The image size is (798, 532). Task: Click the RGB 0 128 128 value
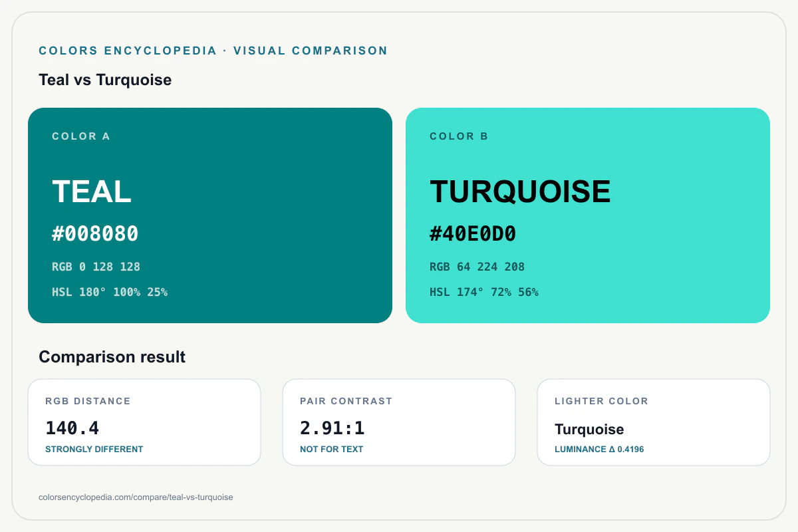click(96, 267)
